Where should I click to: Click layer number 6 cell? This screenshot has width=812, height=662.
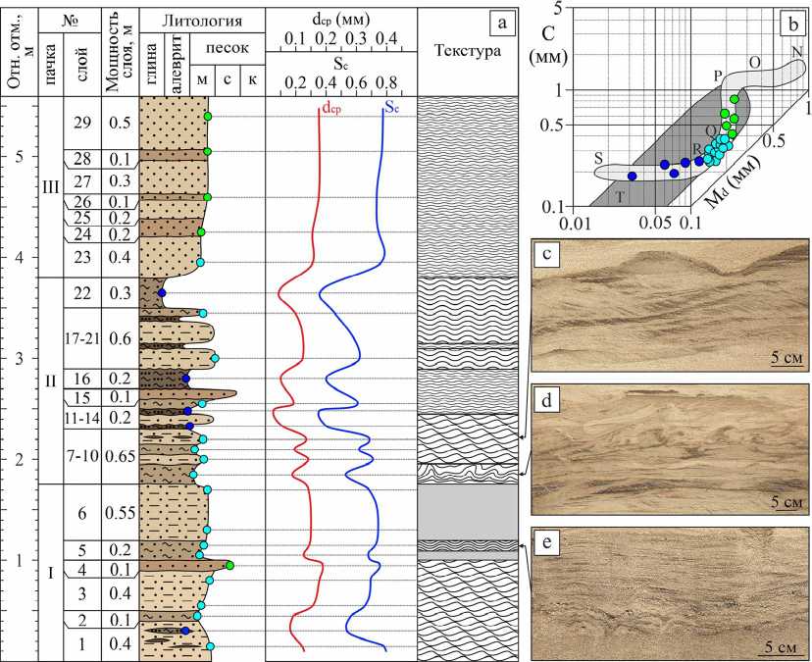[82, 513]
